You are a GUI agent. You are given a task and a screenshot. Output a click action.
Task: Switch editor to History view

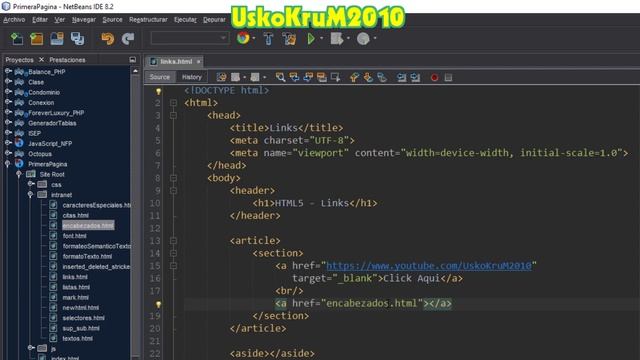[191, 77]
